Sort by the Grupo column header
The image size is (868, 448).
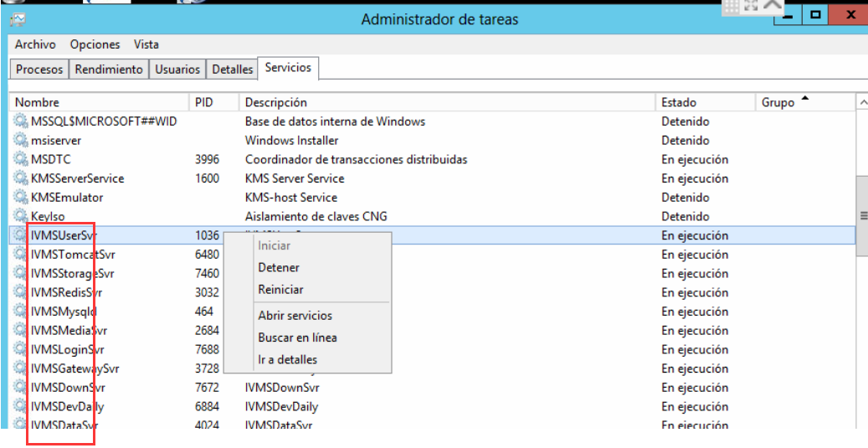click(805, 102)
